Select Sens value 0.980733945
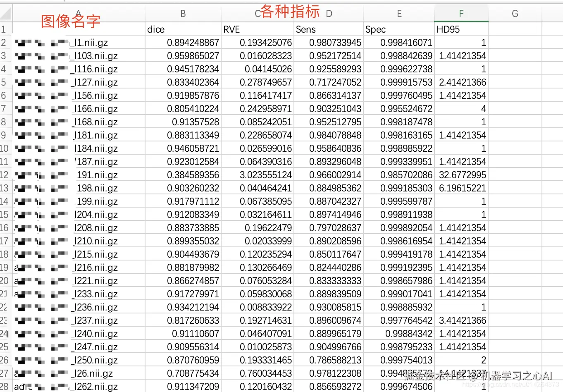 [329, 43]
